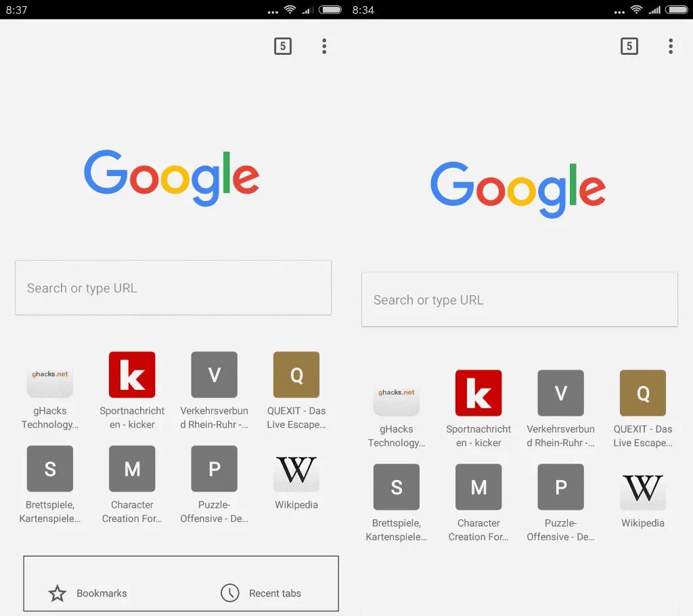Open Bookmarks label button
693x616 pixels.
[x=102, y=594]
